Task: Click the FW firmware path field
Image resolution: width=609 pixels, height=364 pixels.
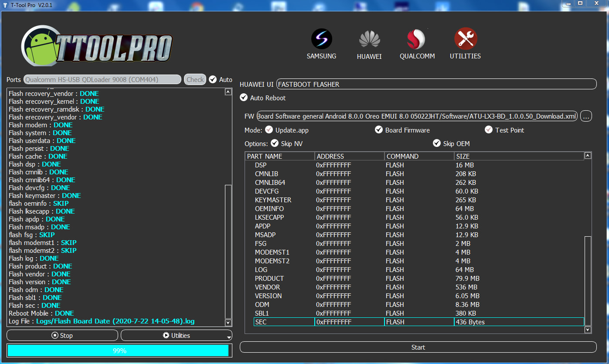Action: (x=417, y=116)
